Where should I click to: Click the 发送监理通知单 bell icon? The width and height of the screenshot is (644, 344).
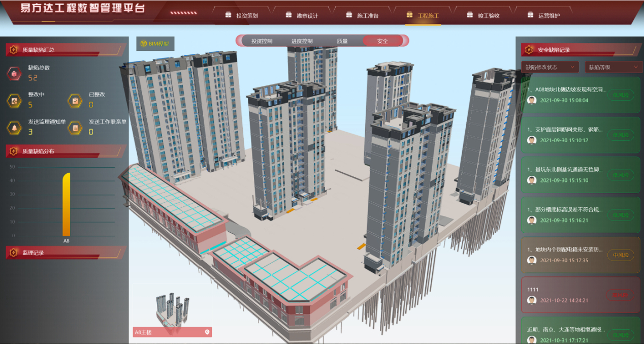coord(14,128)
